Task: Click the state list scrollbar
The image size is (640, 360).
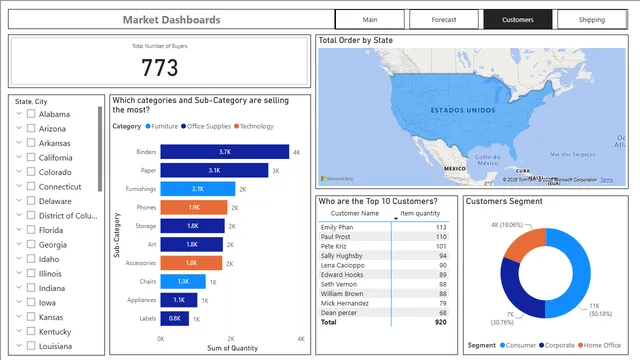Action: 100,149
